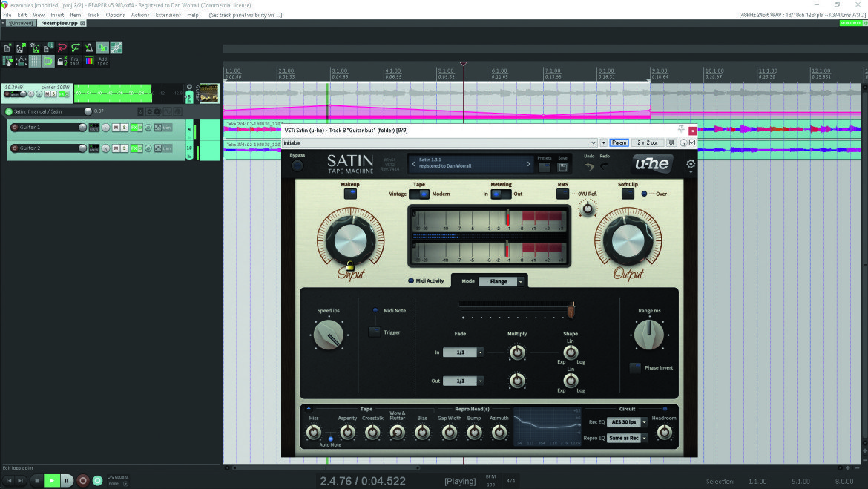This screenshot has height=489, width=868.
Task: Click the u-he logo badge
Action: click(653, 164)
